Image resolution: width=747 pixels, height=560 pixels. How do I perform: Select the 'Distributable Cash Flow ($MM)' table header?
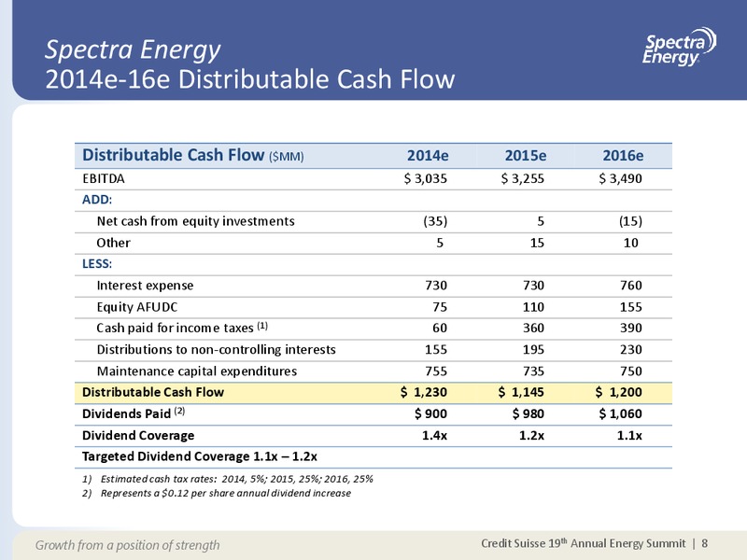tap(193, 155)
